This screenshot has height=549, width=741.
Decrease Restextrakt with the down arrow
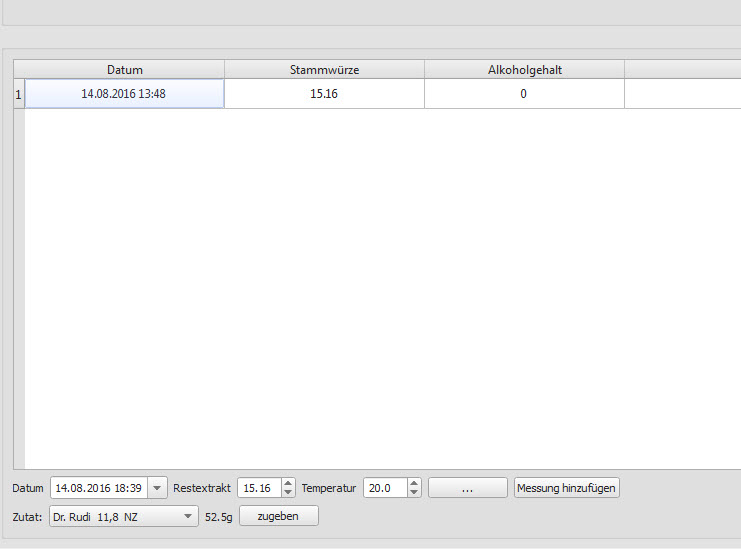point(288,493)
